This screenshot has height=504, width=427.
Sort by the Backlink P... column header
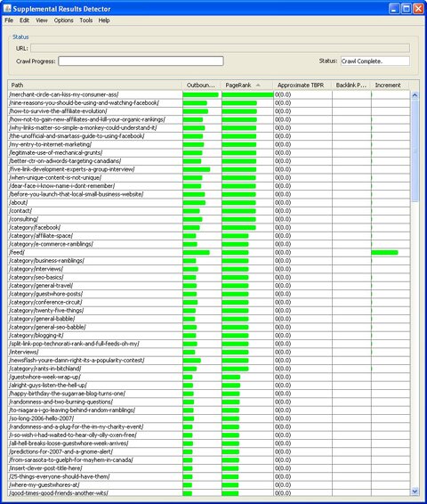[351, 85]
